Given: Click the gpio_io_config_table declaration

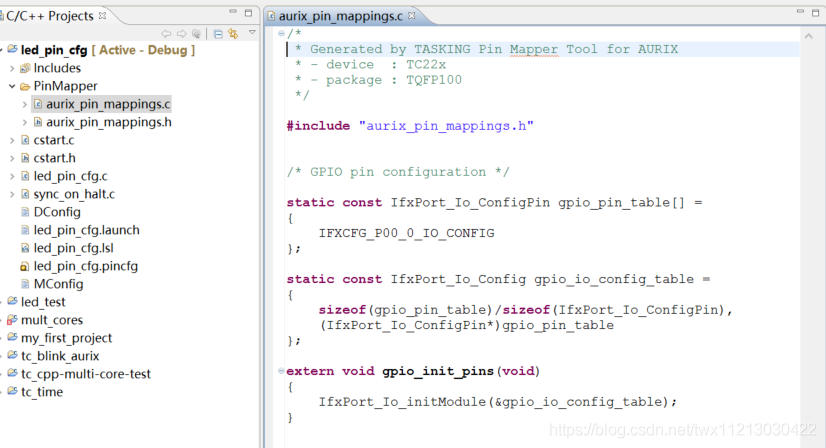Looking at the screenshot, I should [x=614, y=279].
